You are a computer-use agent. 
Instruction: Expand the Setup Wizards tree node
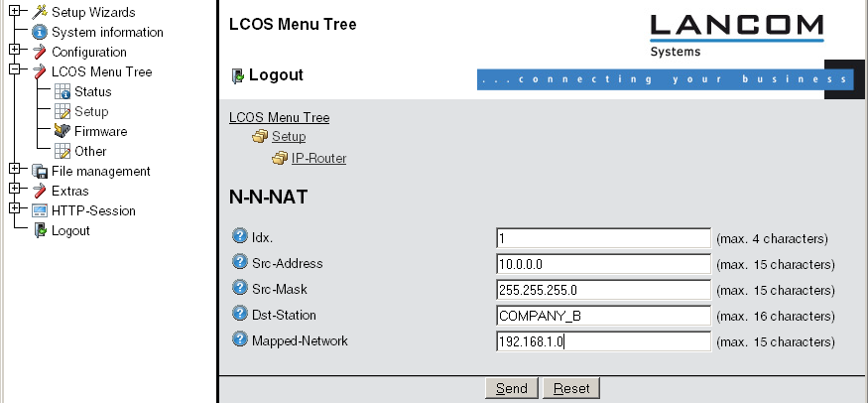(14, 11)
